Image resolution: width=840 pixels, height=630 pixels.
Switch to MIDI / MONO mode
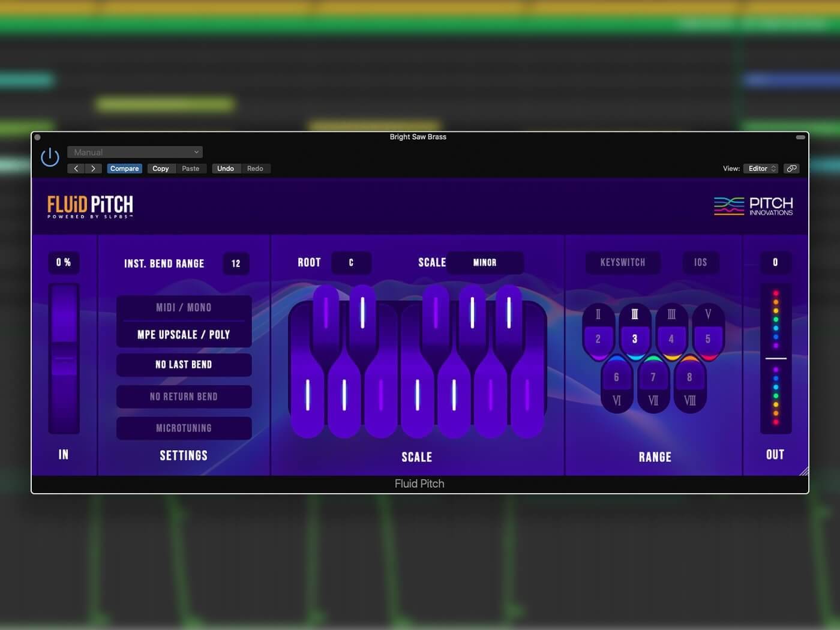[184, 307]
